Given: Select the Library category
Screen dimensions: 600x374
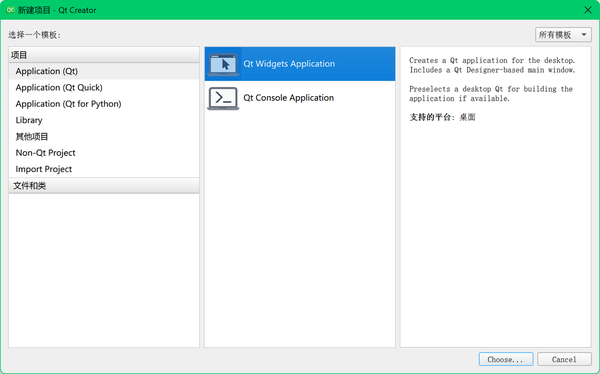Looking at the screenshot, I should (104, 120).
